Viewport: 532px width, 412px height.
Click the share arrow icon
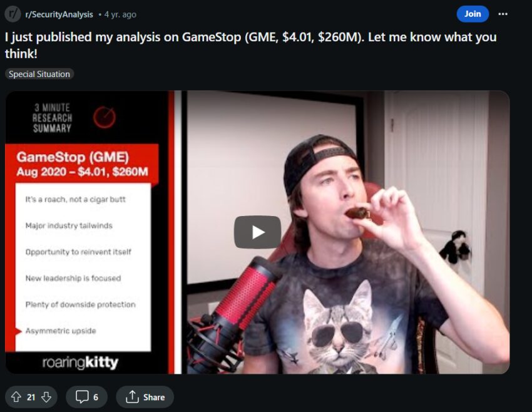(x=132, y=397)
